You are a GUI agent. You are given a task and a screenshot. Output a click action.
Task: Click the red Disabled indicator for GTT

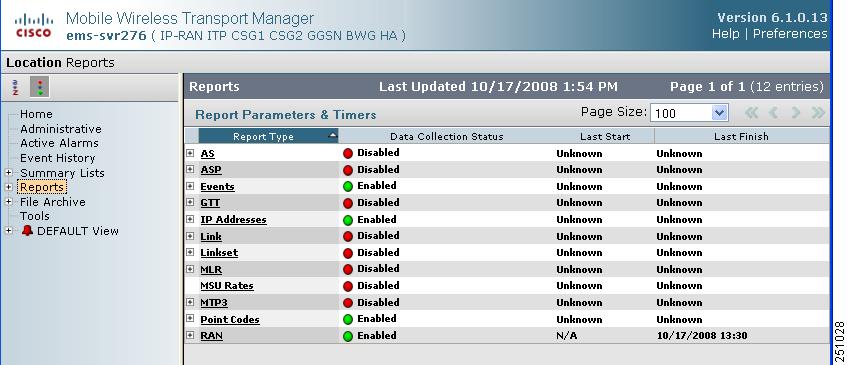pyautogui.click(x=348, y=203)
